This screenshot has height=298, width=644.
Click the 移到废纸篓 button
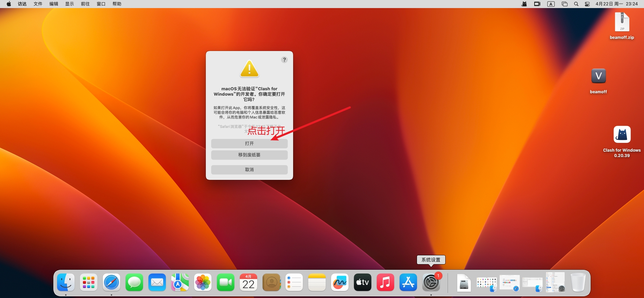point(249,155)
